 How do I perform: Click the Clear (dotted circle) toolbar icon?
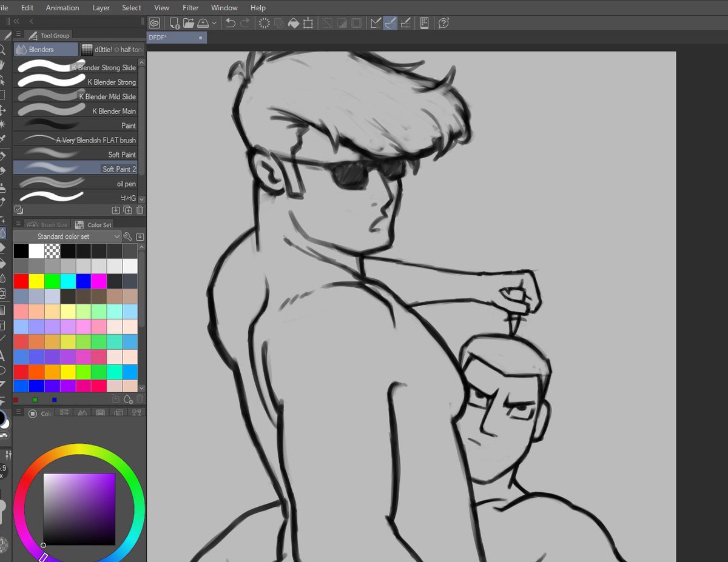(x=265, y=23)
